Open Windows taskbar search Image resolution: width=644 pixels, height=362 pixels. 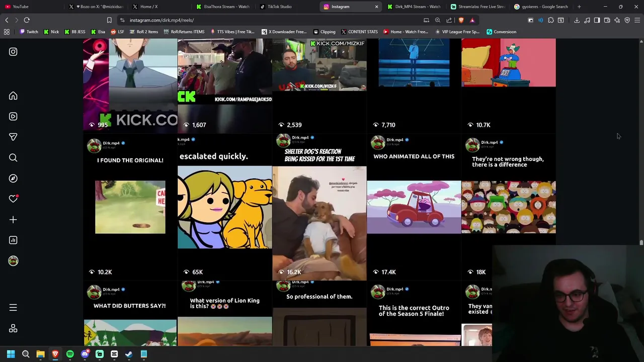coord(26,354)
